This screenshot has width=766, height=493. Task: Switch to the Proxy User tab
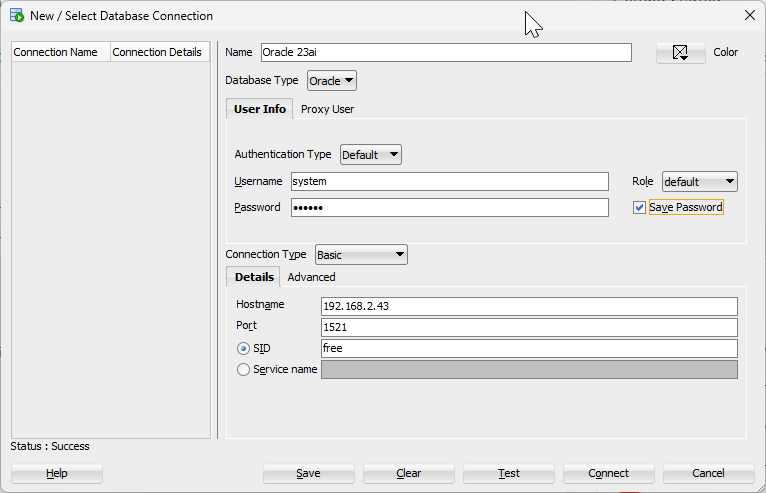tap(327, 109)
